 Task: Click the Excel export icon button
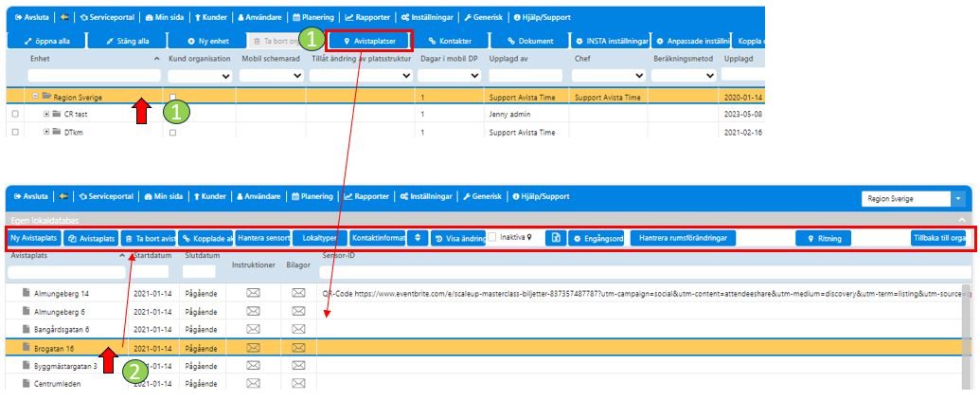pyautogui.click(x=556, y=238)
